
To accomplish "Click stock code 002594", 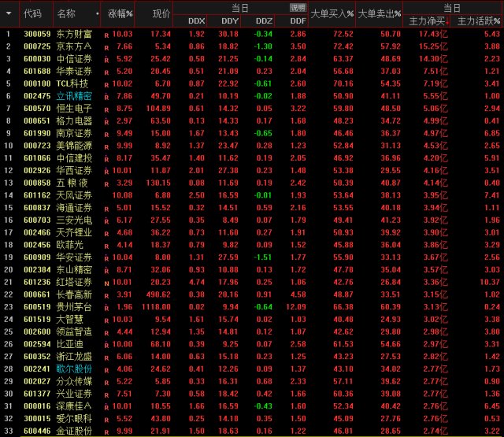I will 37,344.
